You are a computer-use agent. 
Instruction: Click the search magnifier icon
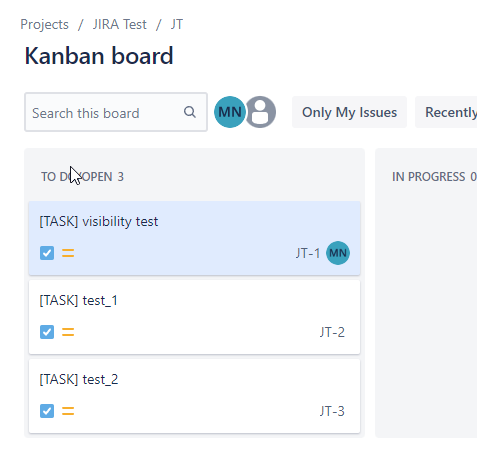(190, 112)
